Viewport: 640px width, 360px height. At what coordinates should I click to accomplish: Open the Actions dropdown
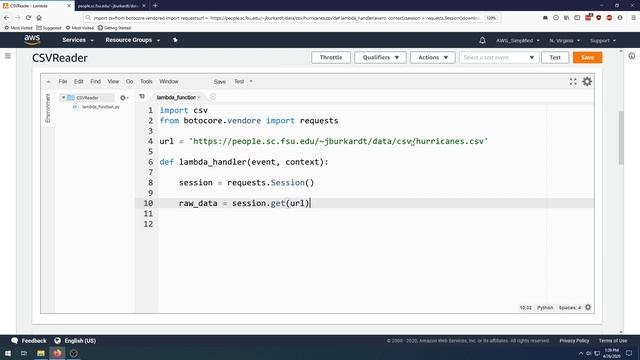[x=433, y=58]
